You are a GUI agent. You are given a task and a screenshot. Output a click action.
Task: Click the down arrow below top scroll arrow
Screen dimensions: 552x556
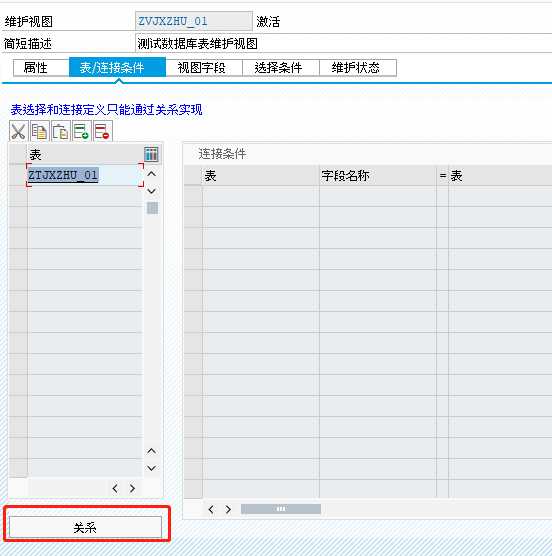coord(151,191)
